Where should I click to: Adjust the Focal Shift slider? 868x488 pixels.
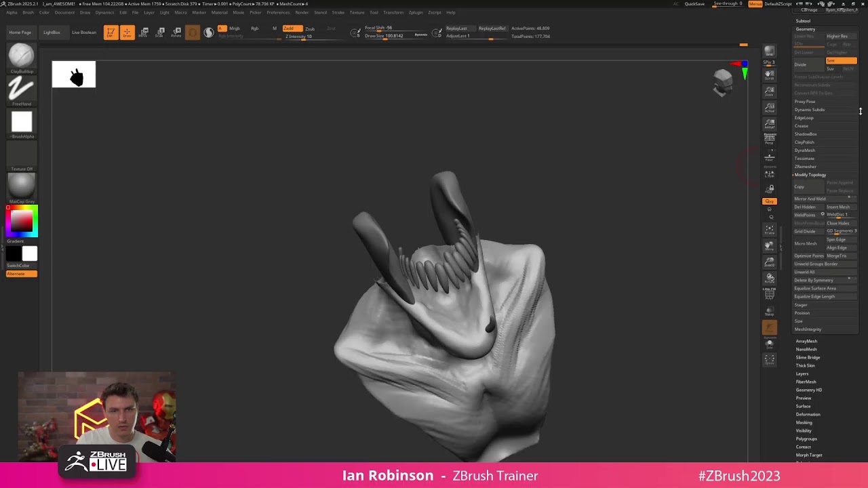(x=387, y=28)
